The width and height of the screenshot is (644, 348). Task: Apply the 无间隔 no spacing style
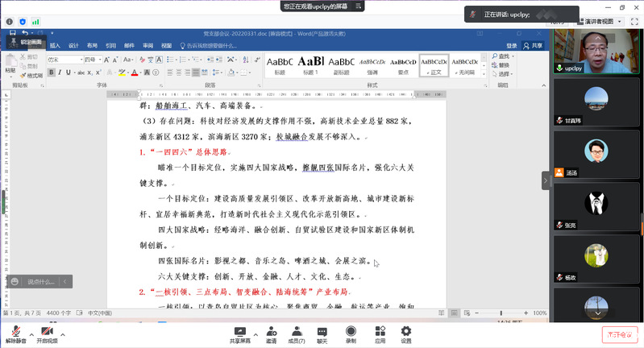click(464, 65)
